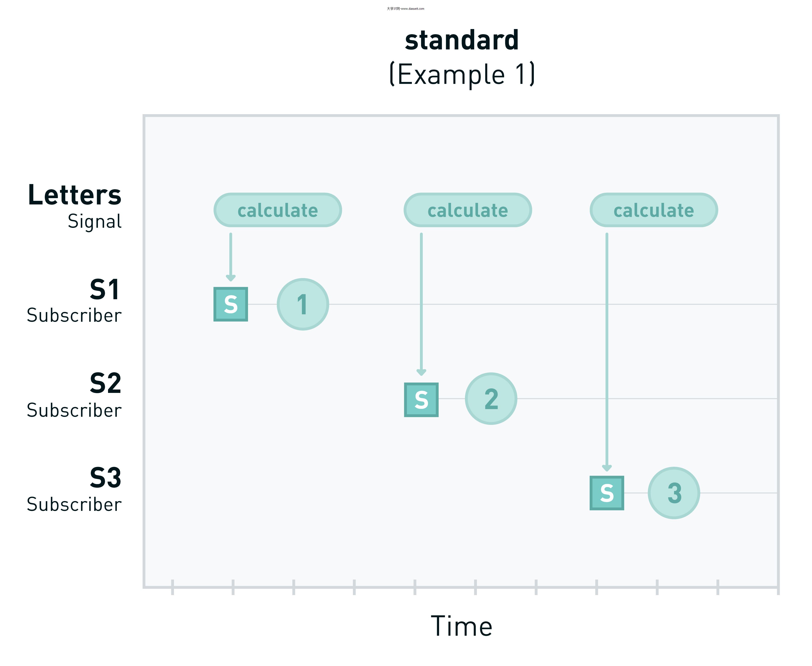812x666 pixels.
Task: Click the S subscribe square on S3 row
Action: point(607,493)
